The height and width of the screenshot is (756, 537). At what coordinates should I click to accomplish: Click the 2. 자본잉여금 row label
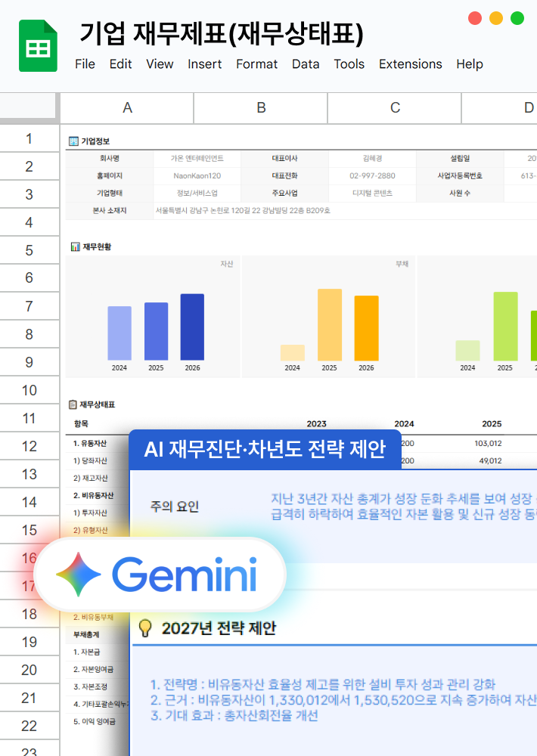coord(93,669)
